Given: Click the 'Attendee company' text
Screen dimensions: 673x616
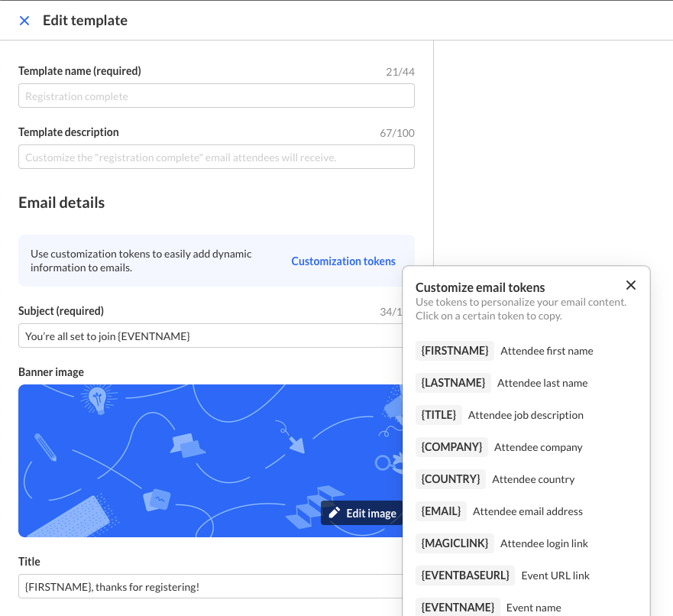Looking at the screenshot, I should pyautogui.click(x=539, y=447).
